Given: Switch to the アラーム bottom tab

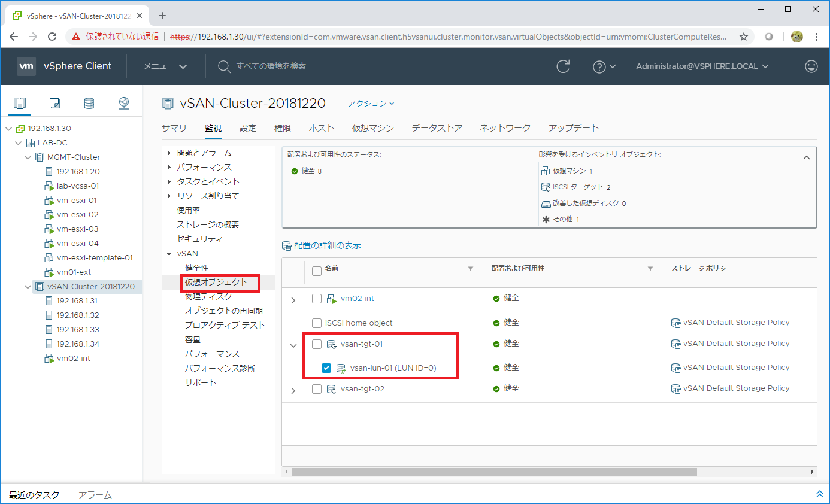Looking at the screenshot, I should pyautogui.click(x=95, y=495).
